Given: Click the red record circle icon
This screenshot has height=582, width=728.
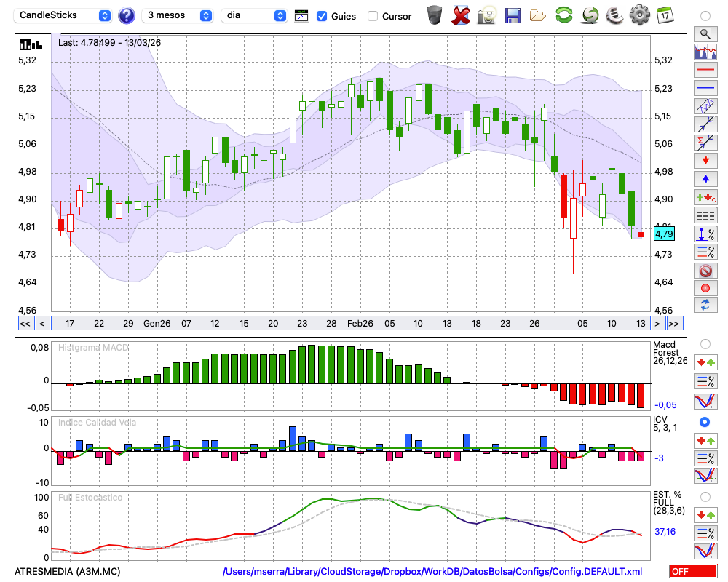Looking at the screenshot, I should tap(705, 288).
